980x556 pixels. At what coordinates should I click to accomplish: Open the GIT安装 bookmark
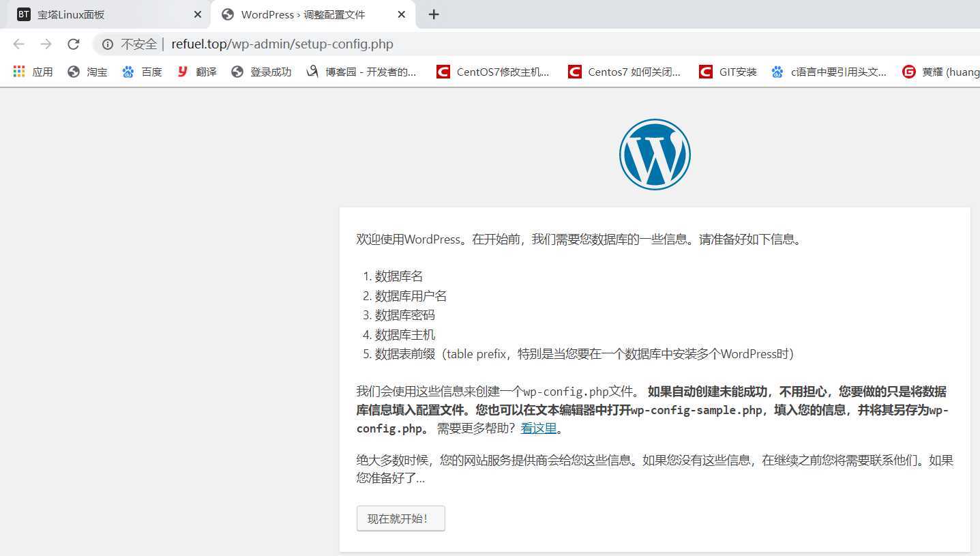(728, 72)
